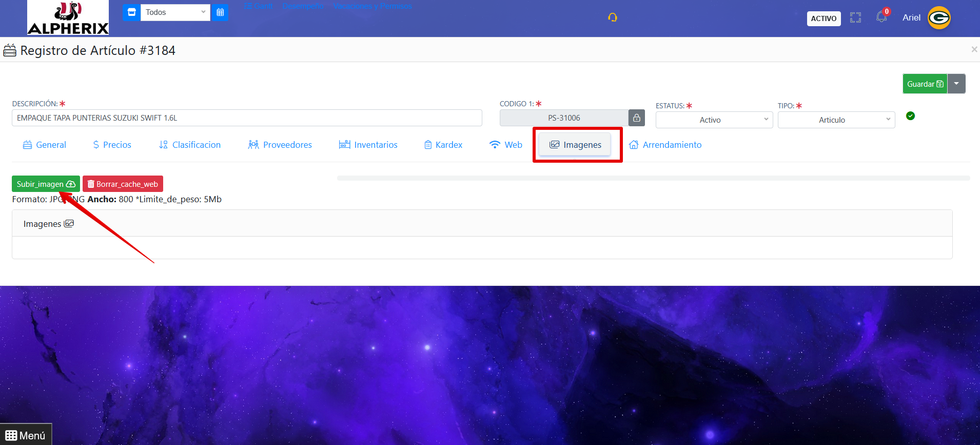Click the headset support icon
Screen dimensions: 980x445
tap(613, 17)
